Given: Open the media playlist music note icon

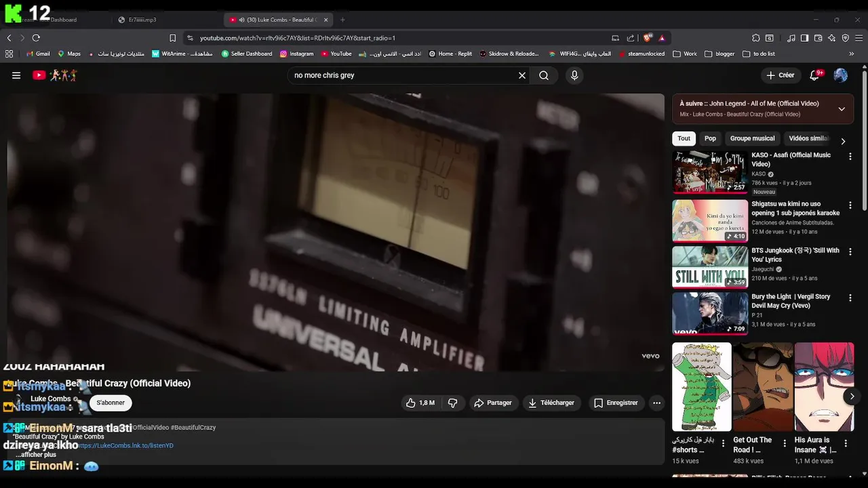Looking at the screenshot, I should pos(791,38).
